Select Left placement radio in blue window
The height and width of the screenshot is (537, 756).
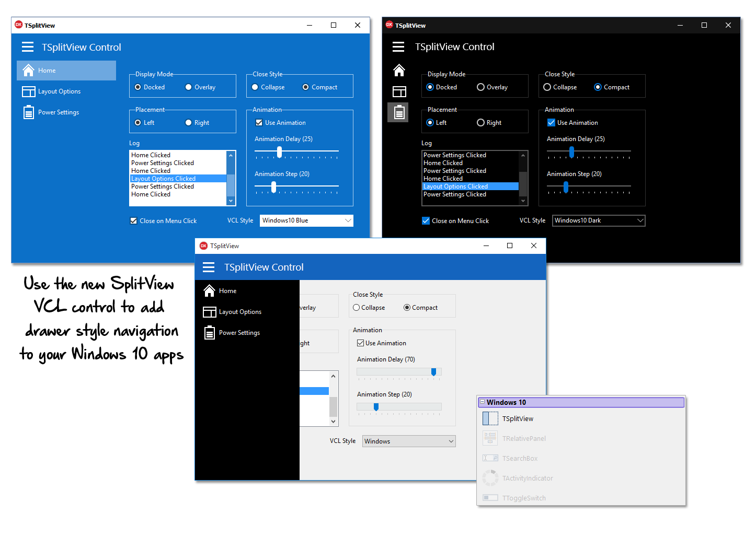(x=138, y=123)
